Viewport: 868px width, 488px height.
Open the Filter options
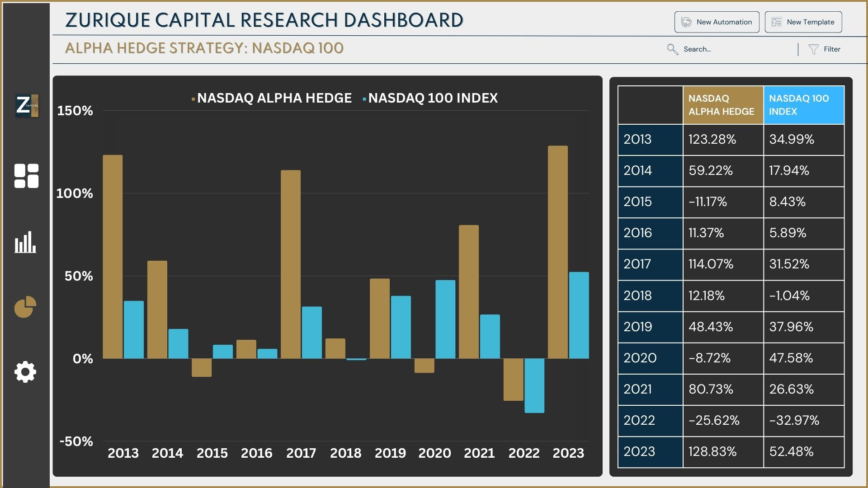click(831, 49)
